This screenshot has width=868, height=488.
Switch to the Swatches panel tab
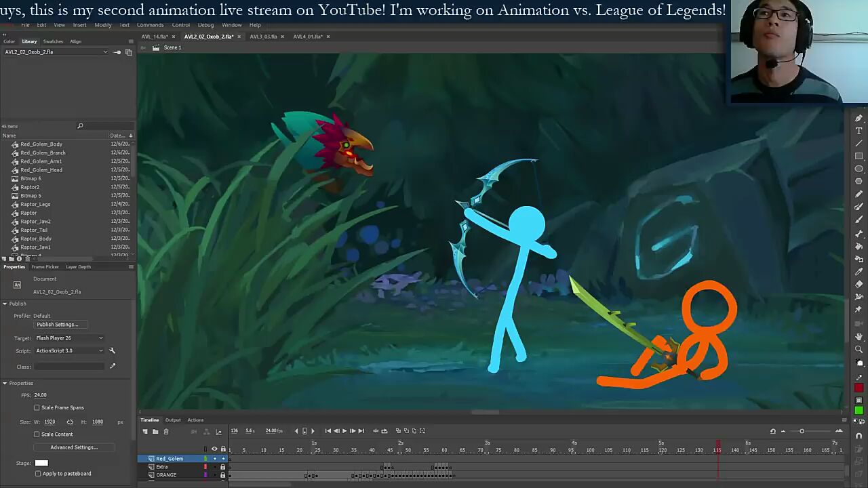click(x=53, y=41)
